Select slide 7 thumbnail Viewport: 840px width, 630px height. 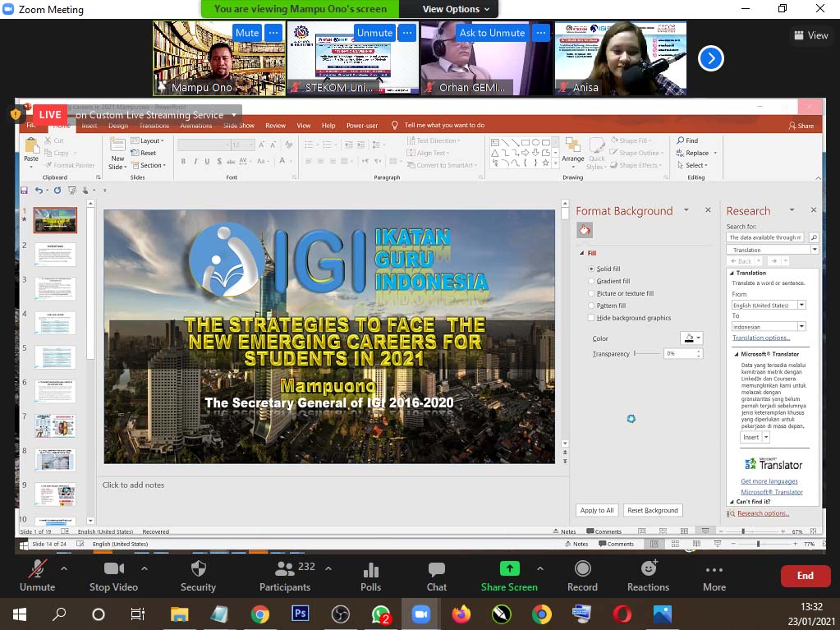tap(55, 426)
